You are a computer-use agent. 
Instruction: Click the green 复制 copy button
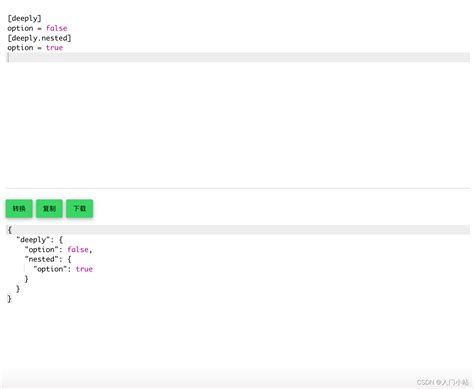click(x=49, y=208)
